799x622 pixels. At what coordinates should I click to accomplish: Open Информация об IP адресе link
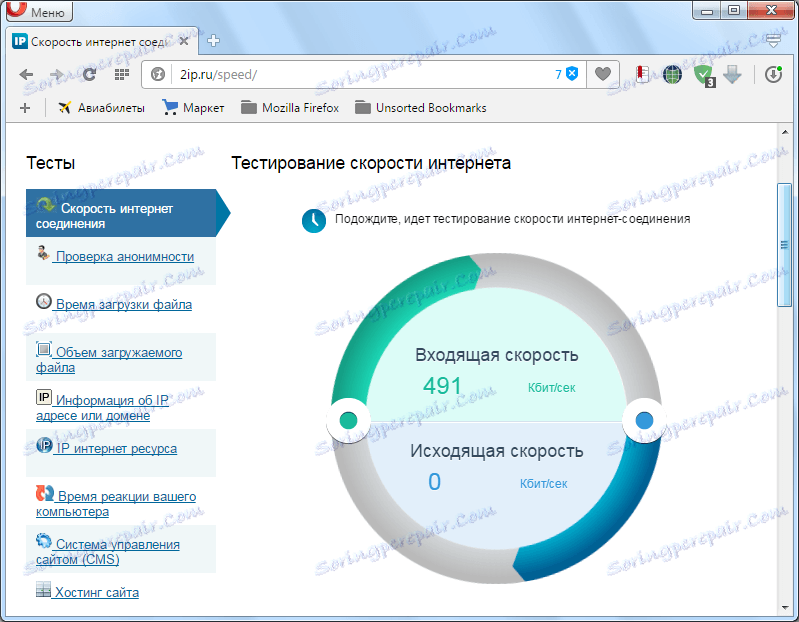pos(102,408)
